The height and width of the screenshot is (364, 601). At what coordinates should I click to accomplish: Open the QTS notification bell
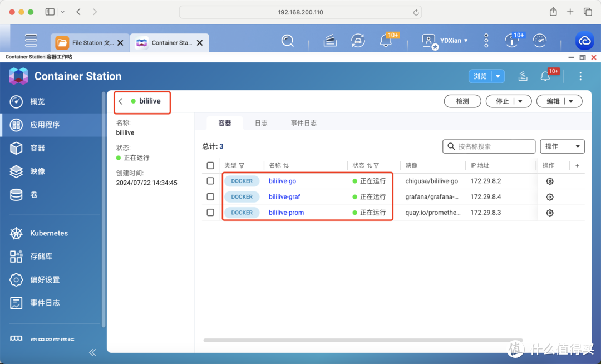click(385, 41)
